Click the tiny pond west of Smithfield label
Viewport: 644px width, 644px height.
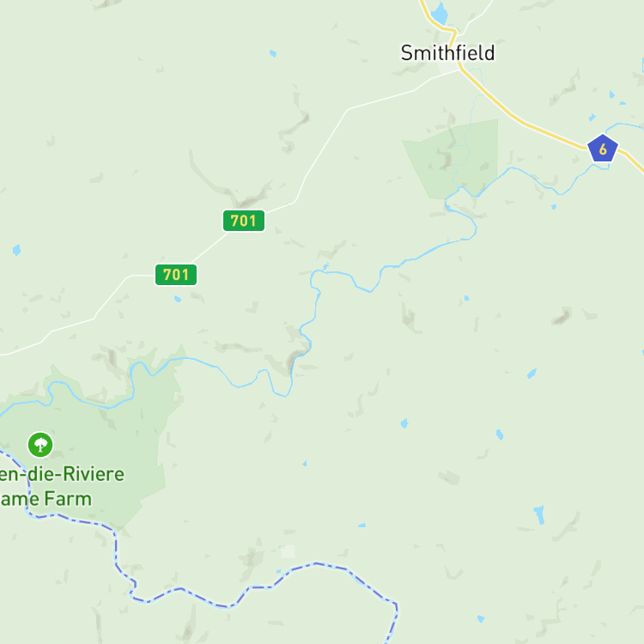[273, 53]
